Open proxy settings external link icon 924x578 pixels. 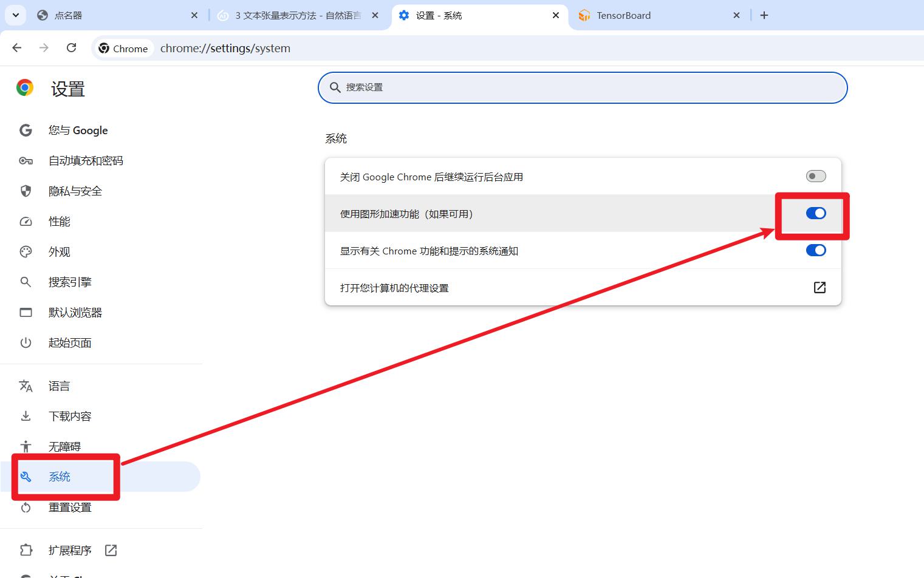[x=820, y=287]
